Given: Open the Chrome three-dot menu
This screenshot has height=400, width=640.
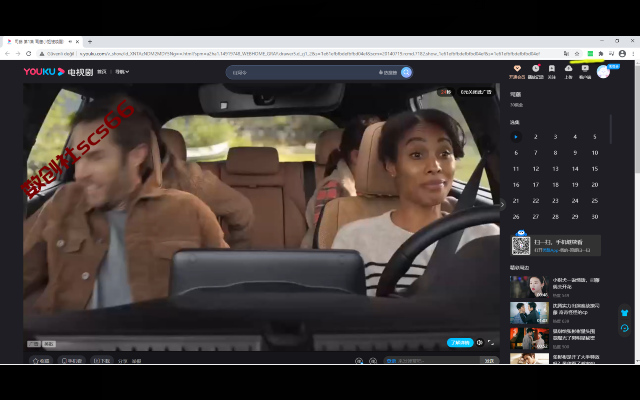Looking at the screenshot, I should click(x=633, y=53).
